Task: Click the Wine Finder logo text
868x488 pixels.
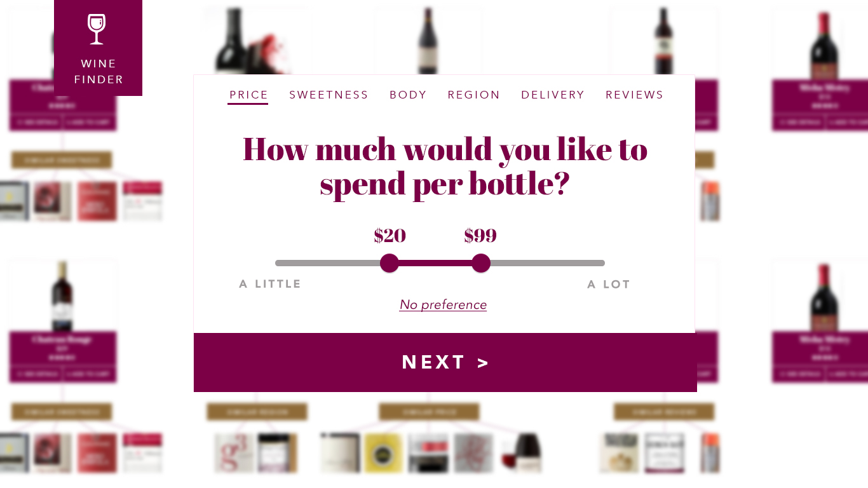Action: point(98,72)
